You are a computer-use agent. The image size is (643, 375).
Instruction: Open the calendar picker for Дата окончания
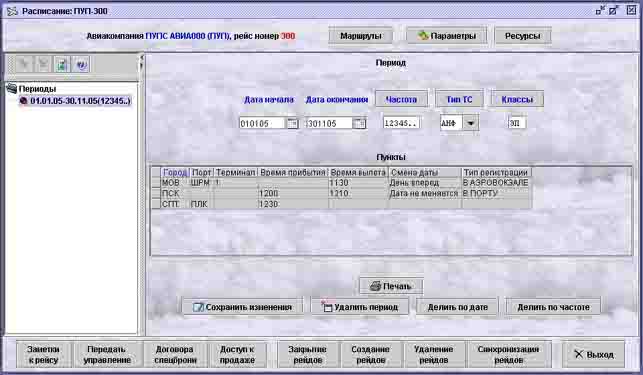click(x=359, y=123)
